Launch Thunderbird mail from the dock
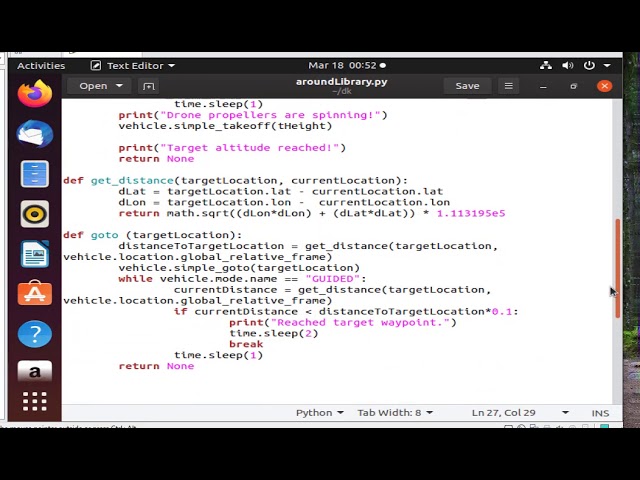The width and height of the screenshot is (640, 480). (35, 133)
